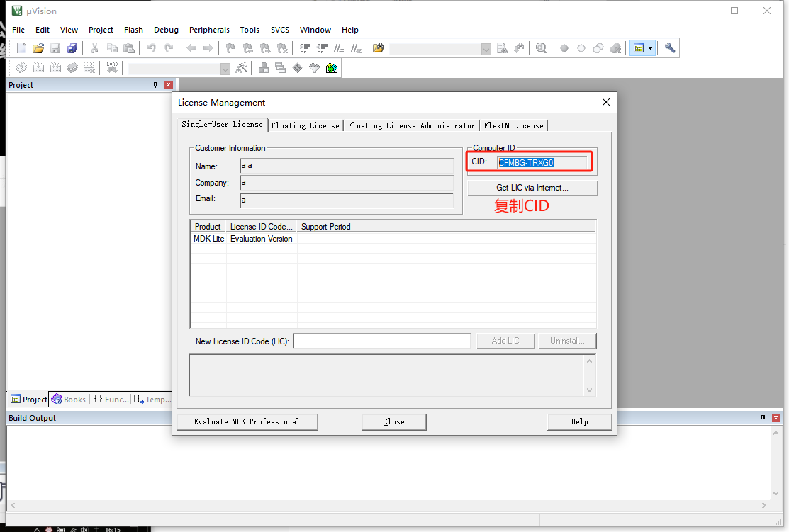Click the Comment Selection icon
The height and width of the screenshot is (532, 789).
[339, 48]
